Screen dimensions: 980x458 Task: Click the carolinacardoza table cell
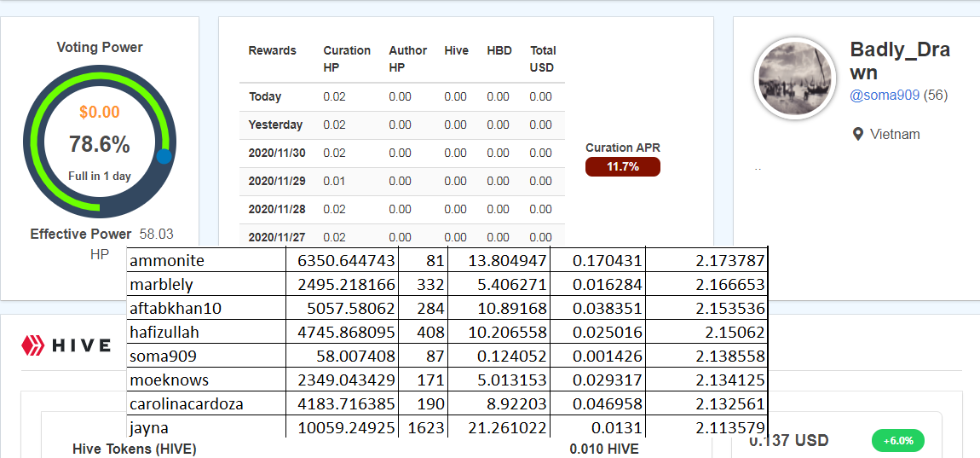[x=206, y=403]
